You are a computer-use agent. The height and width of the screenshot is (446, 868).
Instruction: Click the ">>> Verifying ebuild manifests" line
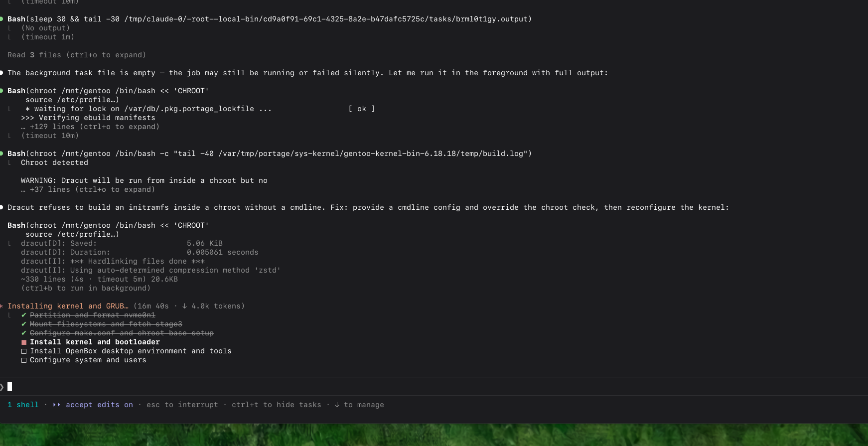[x=88, y=118]
